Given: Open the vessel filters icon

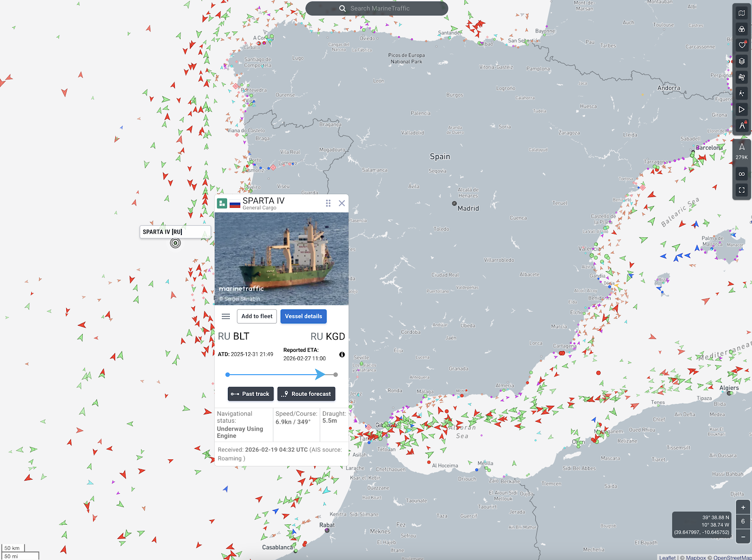Looking at the screenshot, I should pos(742,29).
